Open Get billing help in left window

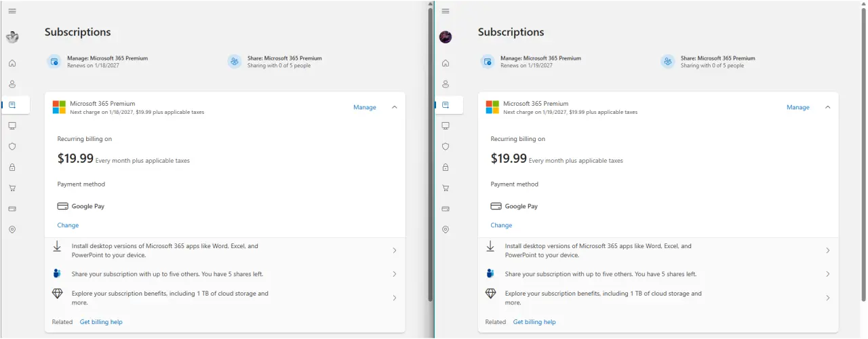pyautogui.click(x=101, y=322)
